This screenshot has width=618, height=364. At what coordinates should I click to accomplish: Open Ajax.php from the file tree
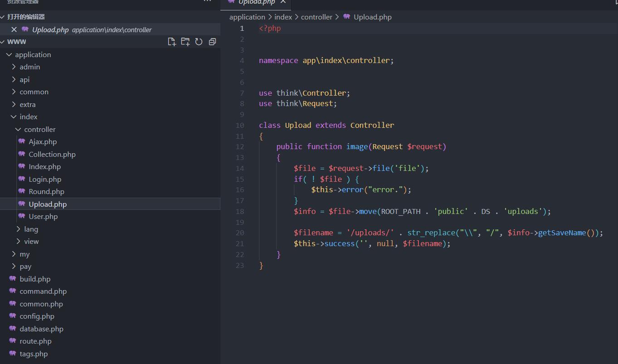coord(43,141)
